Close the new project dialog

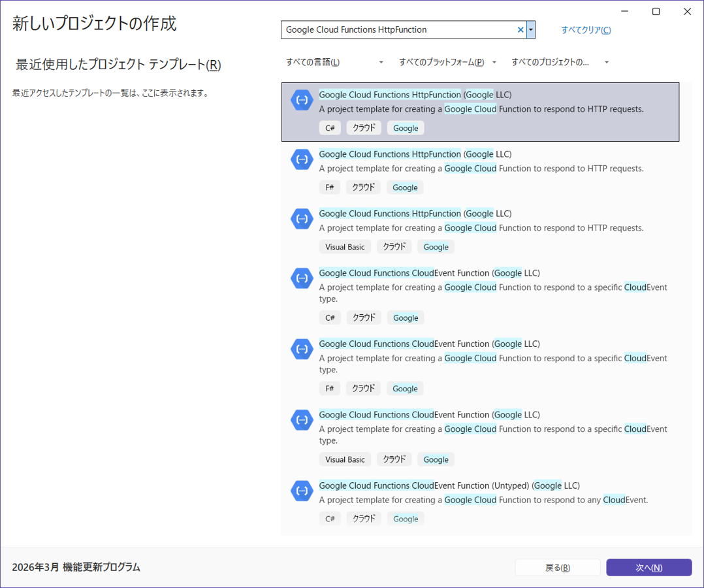[x=688, y=12]
